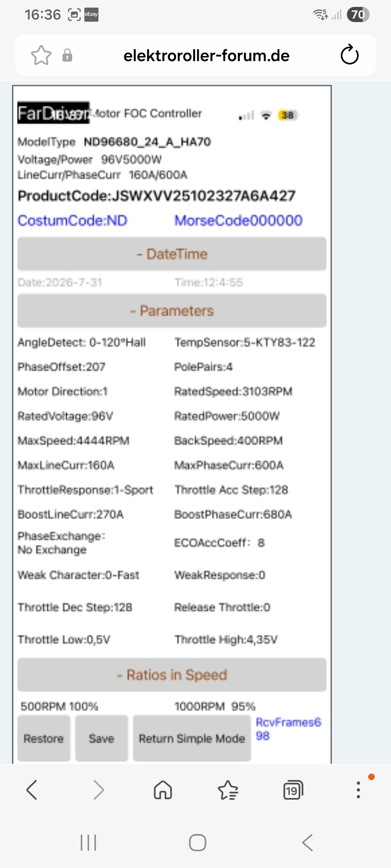Tap the browser forward arrow
Image resolution: width=391 pixels, height=868 pixels.
click(x=98, y=790)
